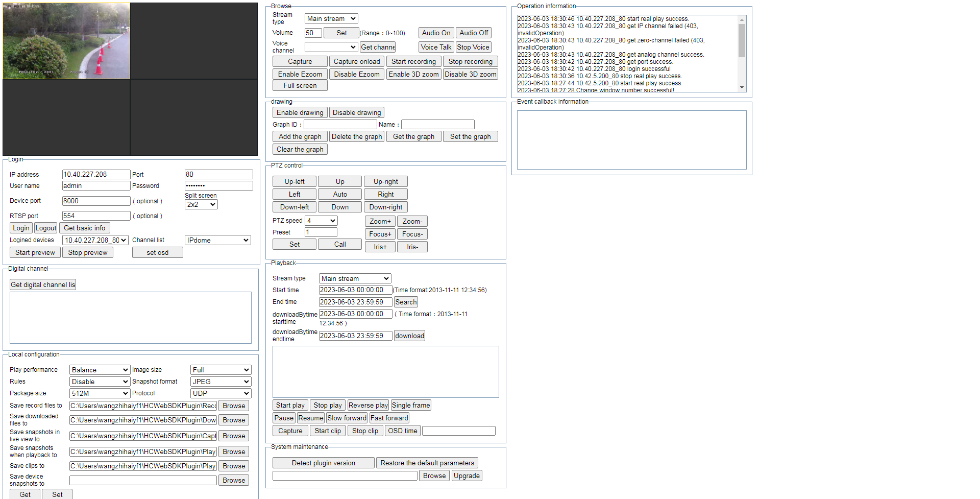Click Zoom+ in PTZ control

point(380,221)
